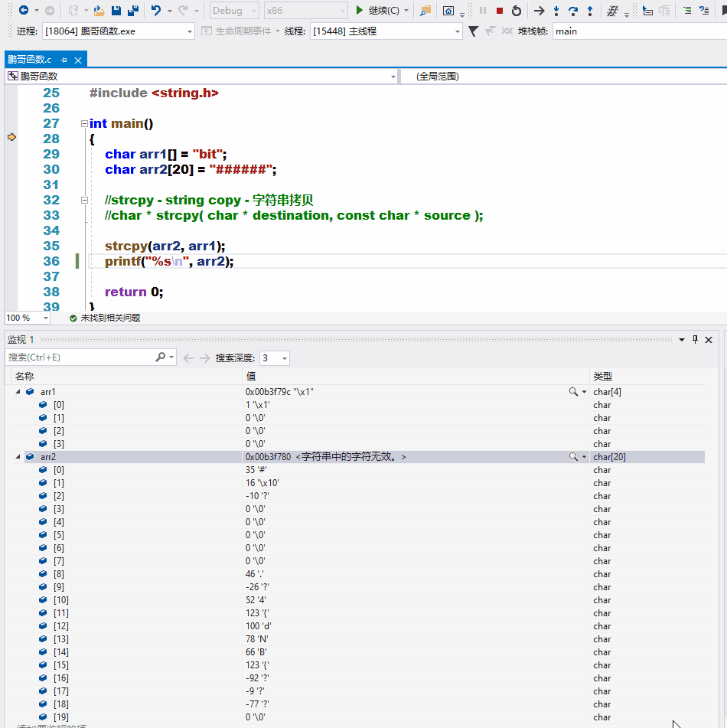Pin the 鹏哥函数.c tab
The height and width of the screenshot is (728, 727).
[64, 60]
